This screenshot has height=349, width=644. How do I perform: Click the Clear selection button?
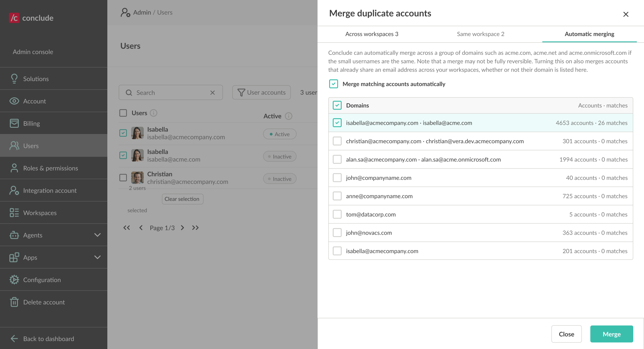[x=182, y=199]
